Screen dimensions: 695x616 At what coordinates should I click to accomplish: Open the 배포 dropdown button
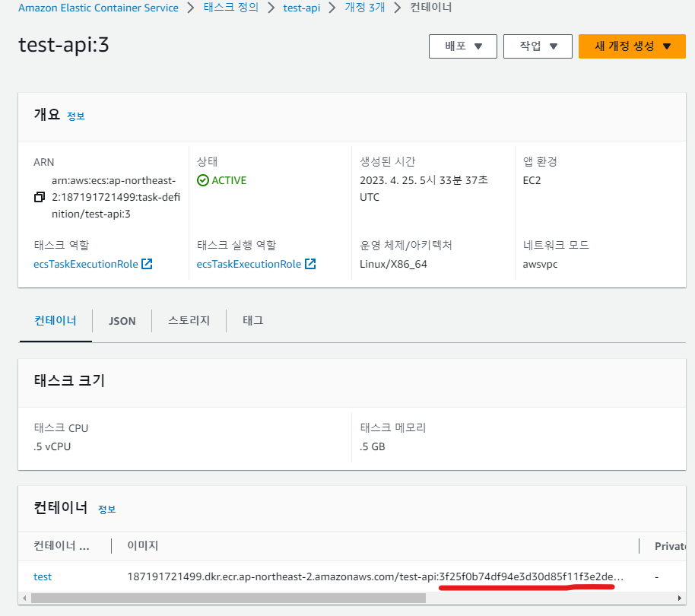(x=463, y=46)
